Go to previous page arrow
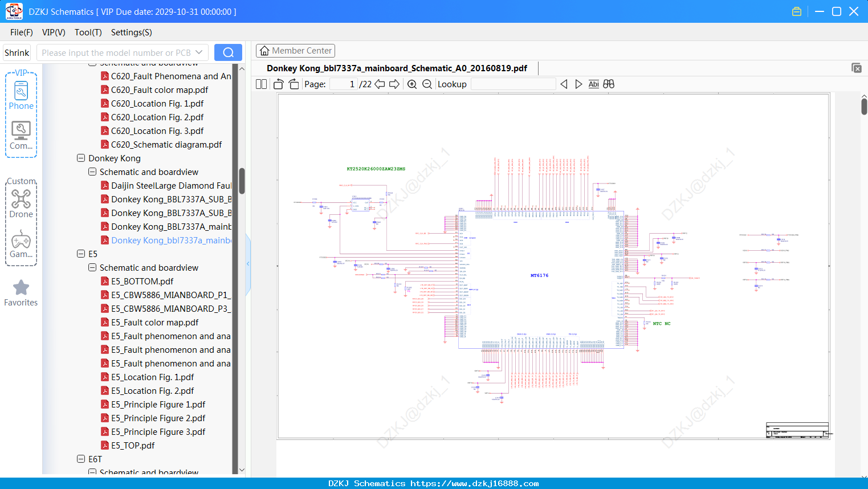The image size is (868, 489). pyautogui.click(x=380, y=84)
